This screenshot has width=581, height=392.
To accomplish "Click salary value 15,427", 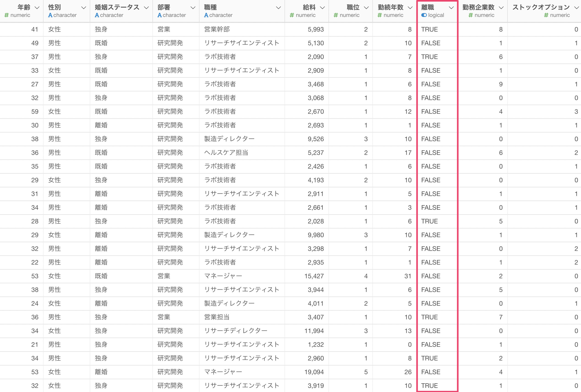I will pos(314,276).
